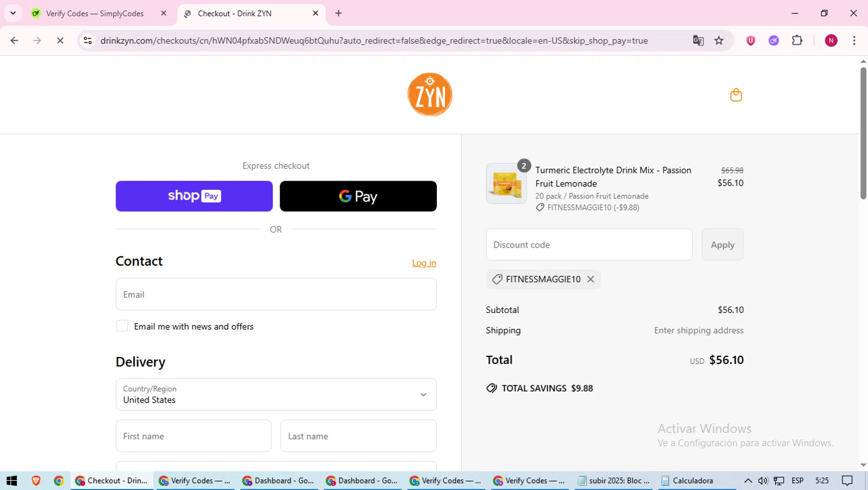The width and height of the screenshot is (868, 490).
Task: Open the Chrome three-dot menu
Action: (854, 40)
